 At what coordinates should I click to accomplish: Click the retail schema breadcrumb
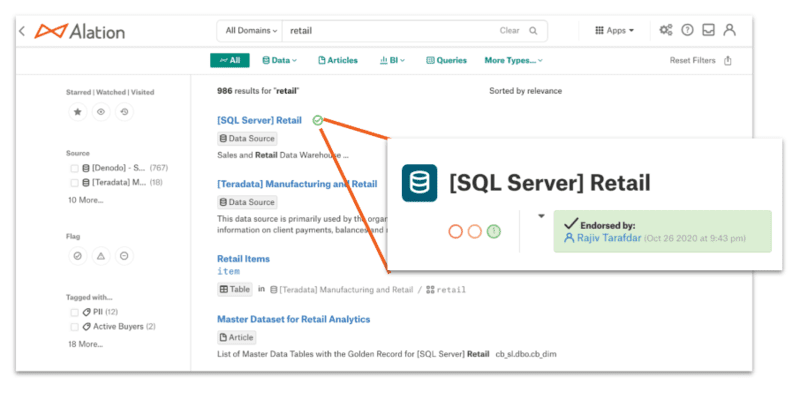click(x=446, y=290)
